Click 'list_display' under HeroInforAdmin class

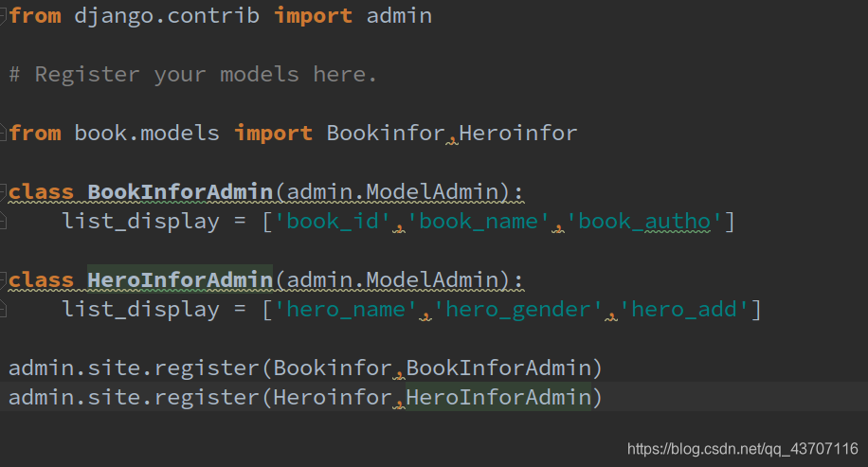[x=140, y=310]
